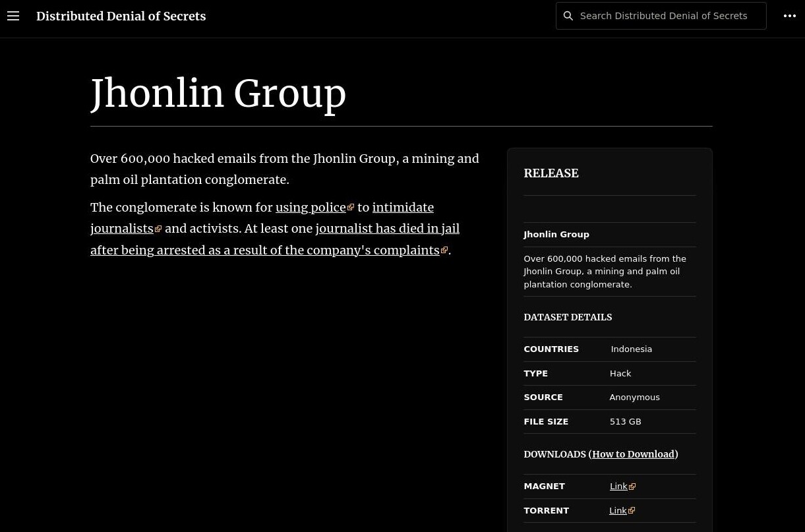Click the search magnifier icon
Screen dimensions: 805x532
point(568,16)
